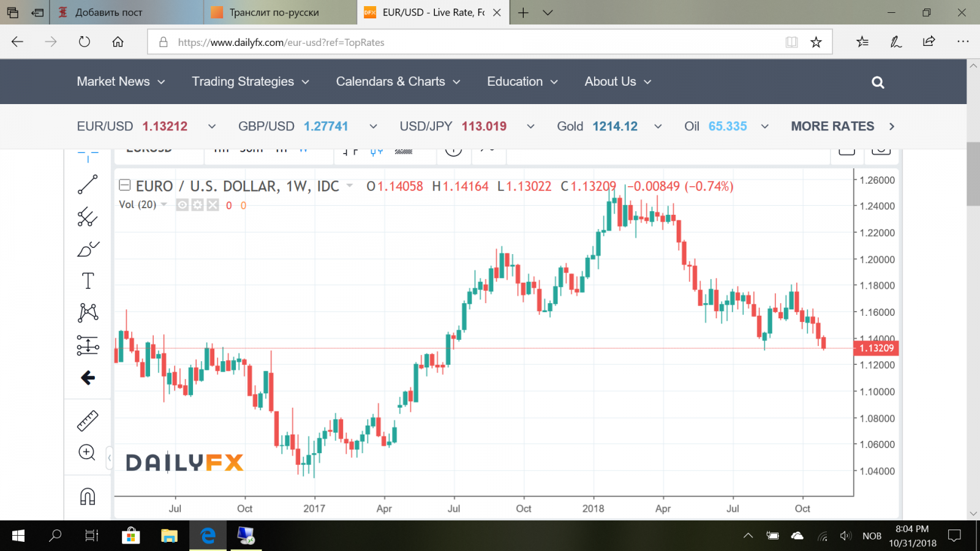980x551 pixels.
Task: Expand the EUR/USD rate dropdown chevron
Action: 212,126
